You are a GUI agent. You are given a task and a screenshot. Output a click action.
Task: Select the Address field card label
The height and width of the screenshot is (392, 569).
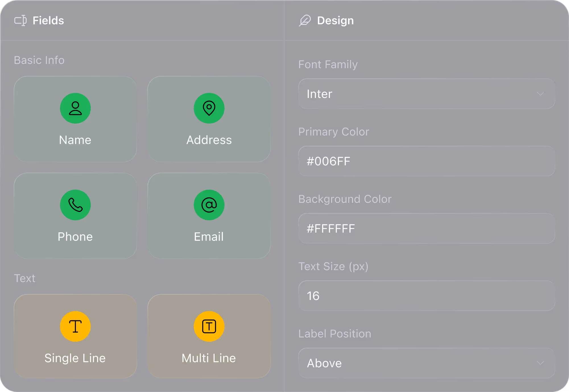[209, 140]
